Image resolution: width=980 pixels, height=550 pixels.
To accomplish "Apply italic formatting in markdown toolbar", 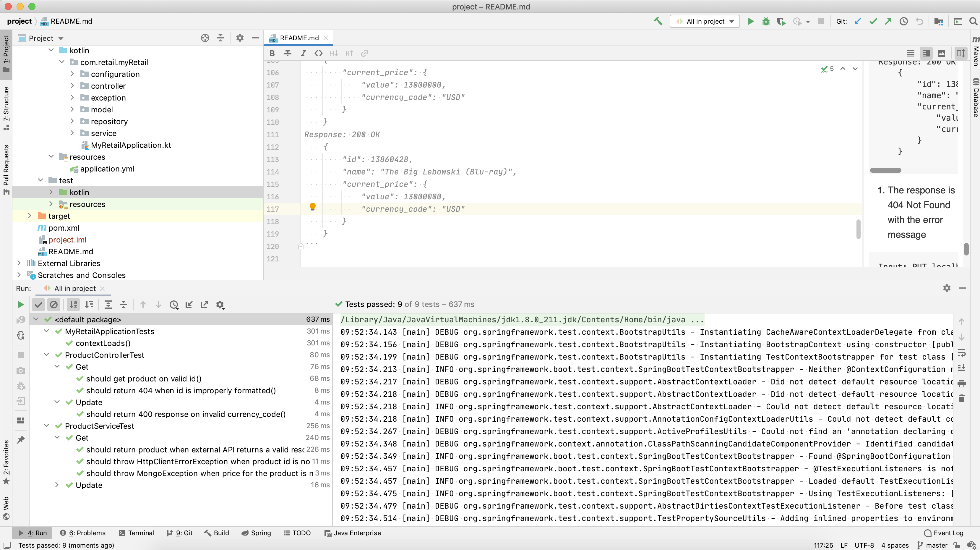I will click(303, 53).
